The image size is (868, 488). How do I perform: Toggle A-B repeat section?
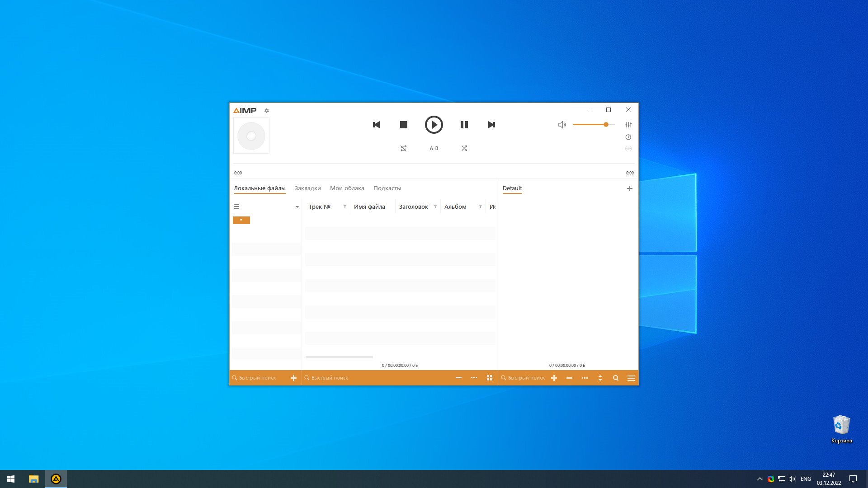434,148
